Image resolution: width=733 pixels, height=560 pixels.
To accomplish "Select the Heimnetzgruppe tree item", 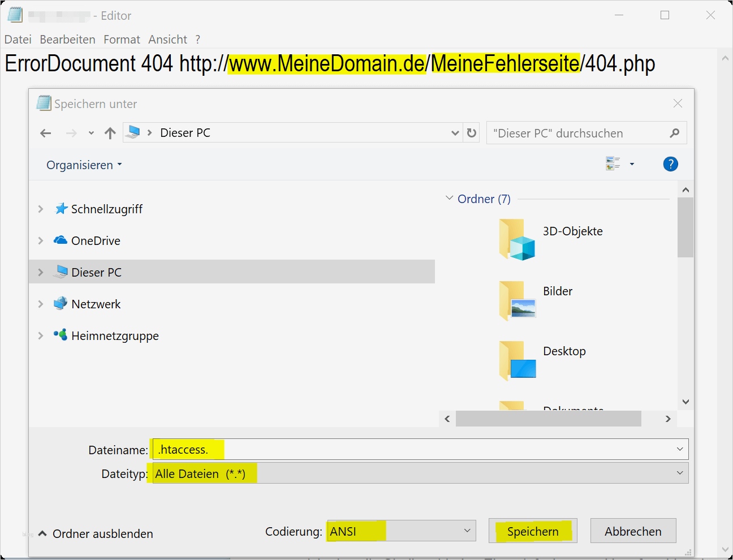I will (115, 336).
